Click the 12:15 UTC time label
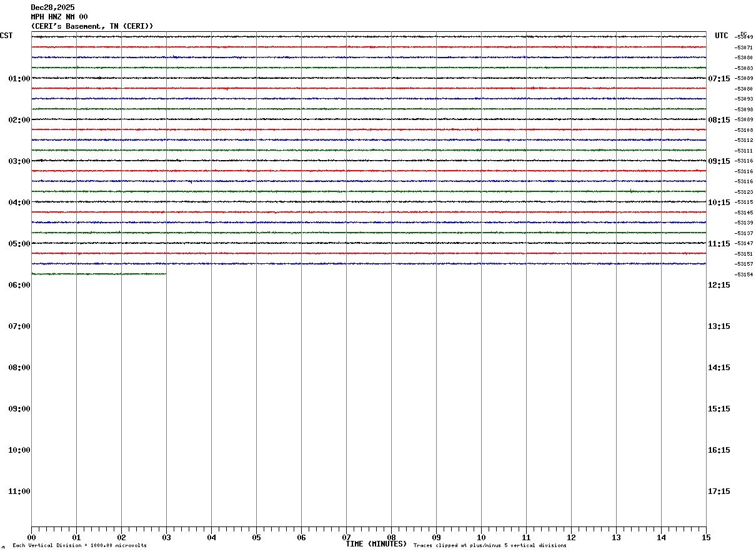This screenshot has height=554, width=756. coord(719,285)
